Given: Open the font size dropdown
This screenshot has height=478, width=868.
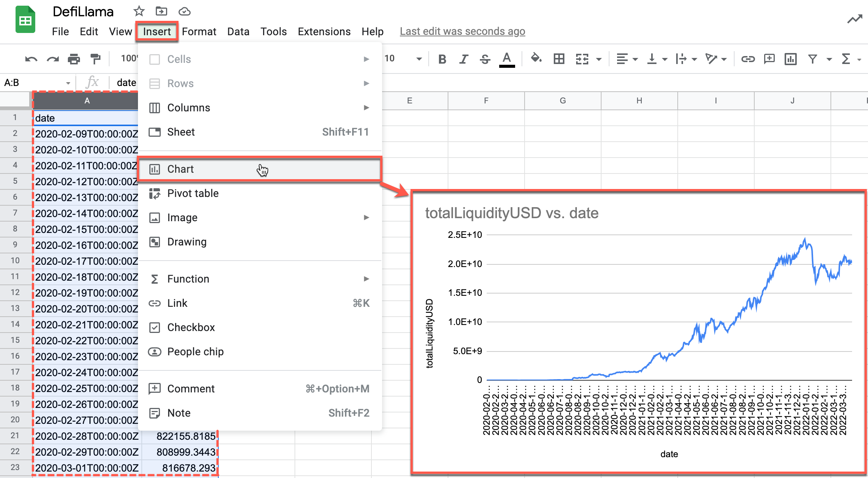Looking at the screenshot, I should (419, 59).
